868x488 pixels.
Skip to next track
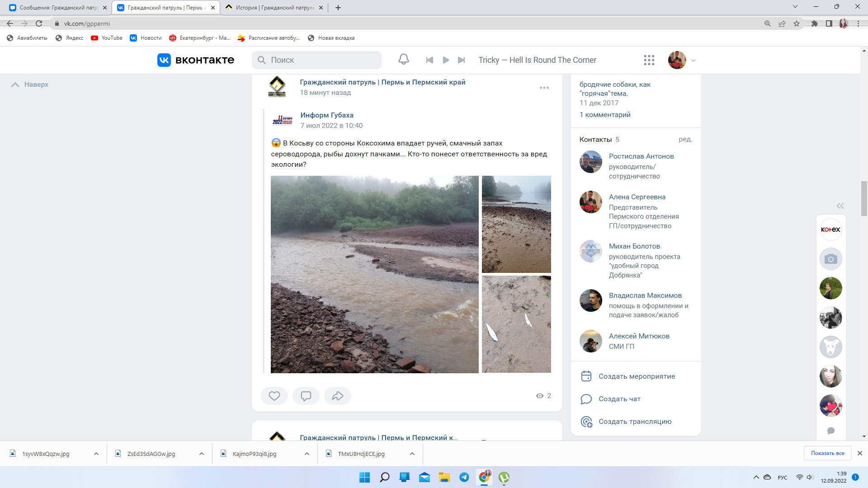coord(461,60)
